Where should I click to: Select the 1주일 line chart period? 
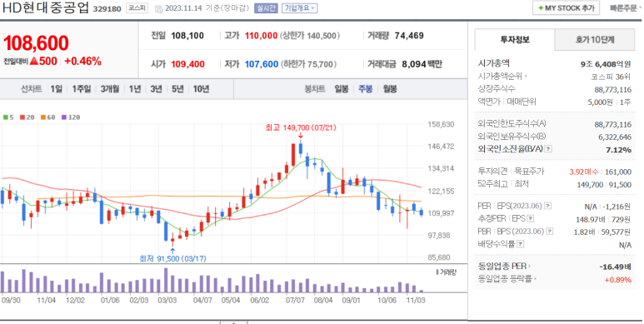tap(82, 88)
